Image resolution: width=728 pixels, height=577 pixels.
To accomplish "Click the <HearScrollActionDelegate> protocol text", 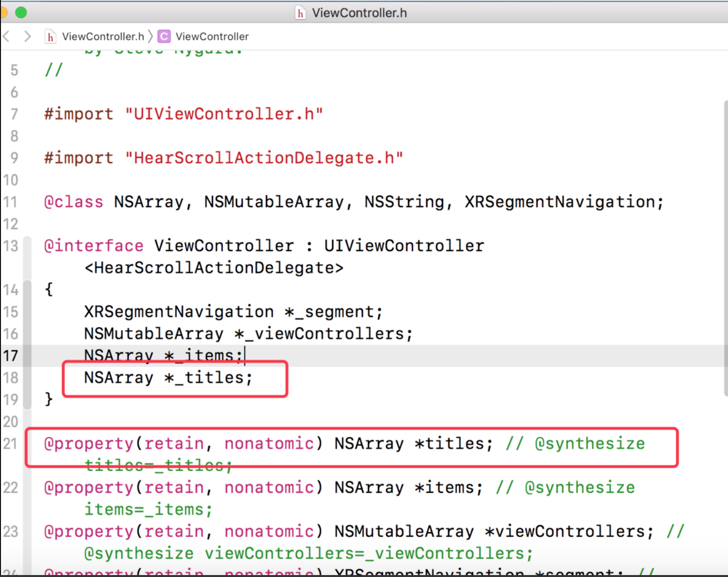I will (x=214, y=268).
